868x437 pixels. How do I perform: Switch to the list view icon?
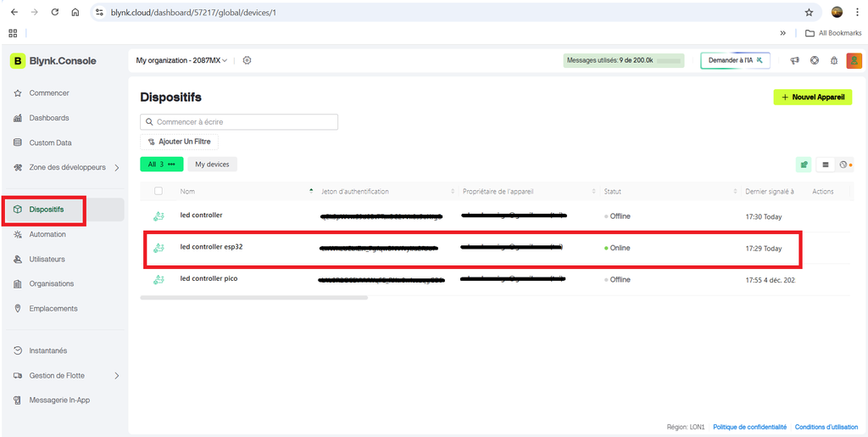point(826,164)
